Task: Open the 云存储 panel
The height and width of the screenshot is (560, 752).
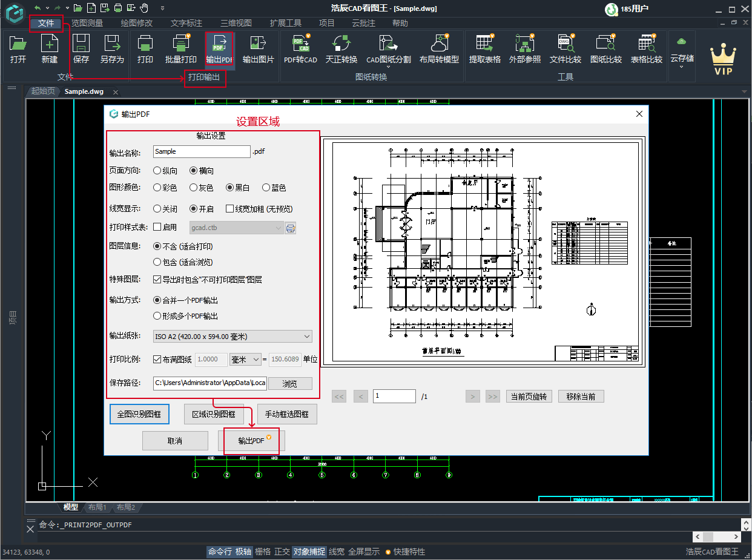Action: 682,48
